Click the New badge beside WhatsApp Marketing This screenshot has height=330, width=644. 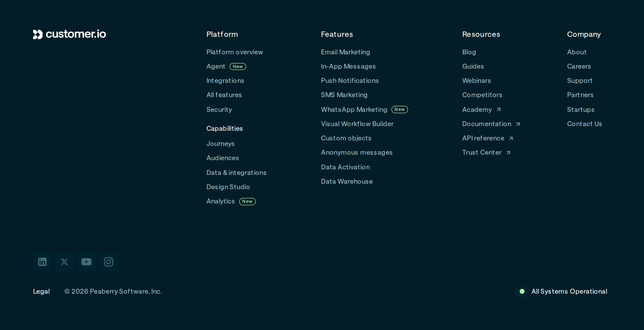400,109
